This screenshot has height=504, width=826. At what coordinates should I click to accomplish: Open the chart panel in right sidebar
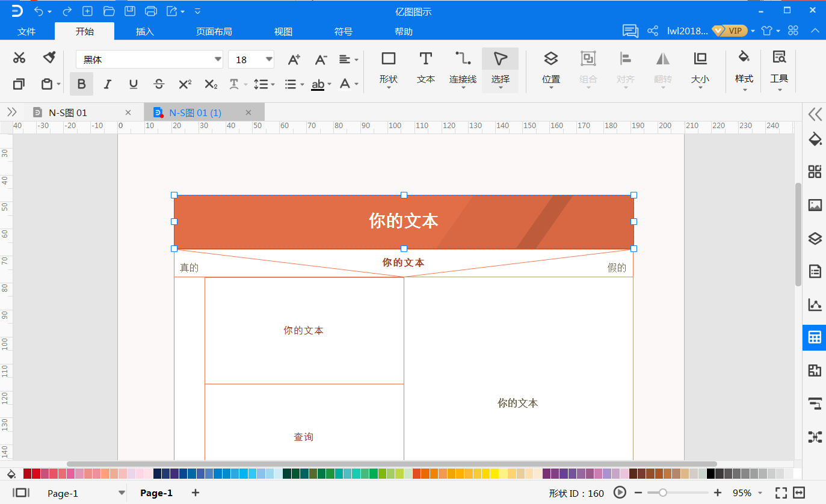pyautogui.click(x=815, y=304)
